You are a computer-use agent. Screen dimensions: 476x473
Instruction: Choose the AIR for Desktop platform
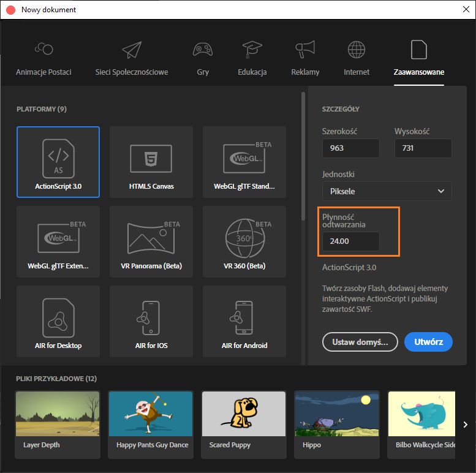(58, 321)
